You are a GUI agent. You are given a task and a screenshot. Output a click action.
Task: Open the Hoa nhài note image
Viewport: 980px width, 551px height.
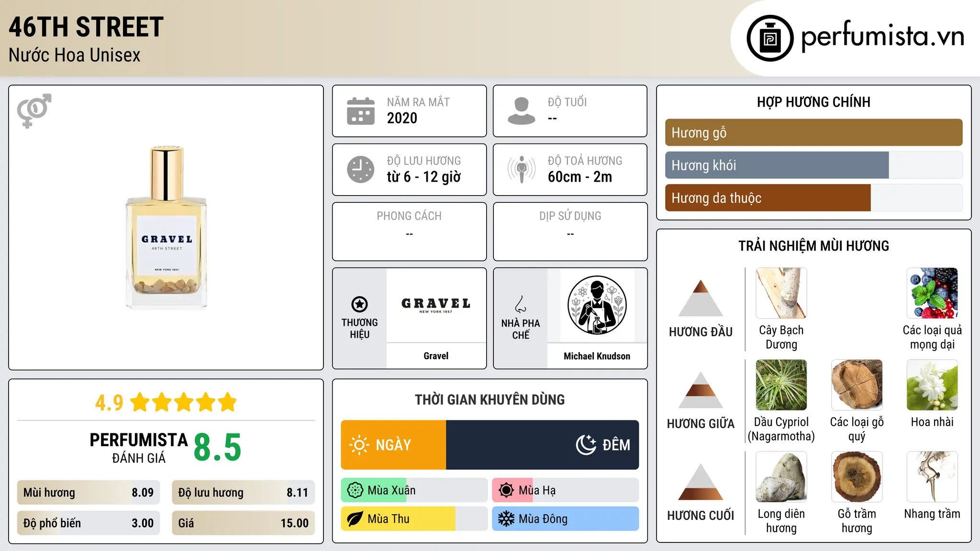pyautogui.click(x=932, y=385)
